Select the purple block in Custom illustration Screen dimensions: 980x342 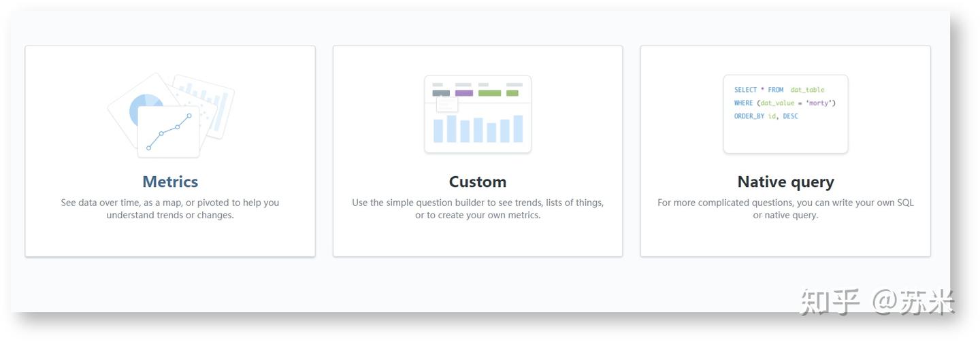point(463,93)
